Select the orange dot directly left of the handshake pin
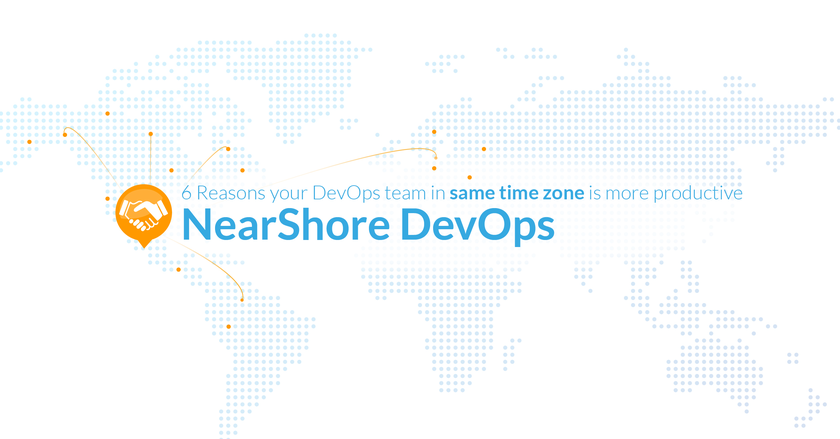The width and height of the screenshot is (840, 439). pos(107,198)
